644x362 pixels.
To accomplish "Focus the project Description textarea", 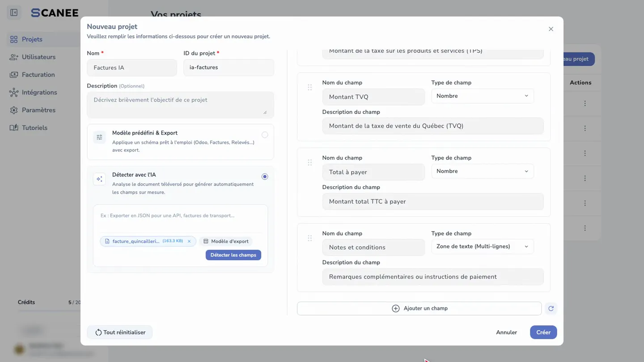I will 180,105.
